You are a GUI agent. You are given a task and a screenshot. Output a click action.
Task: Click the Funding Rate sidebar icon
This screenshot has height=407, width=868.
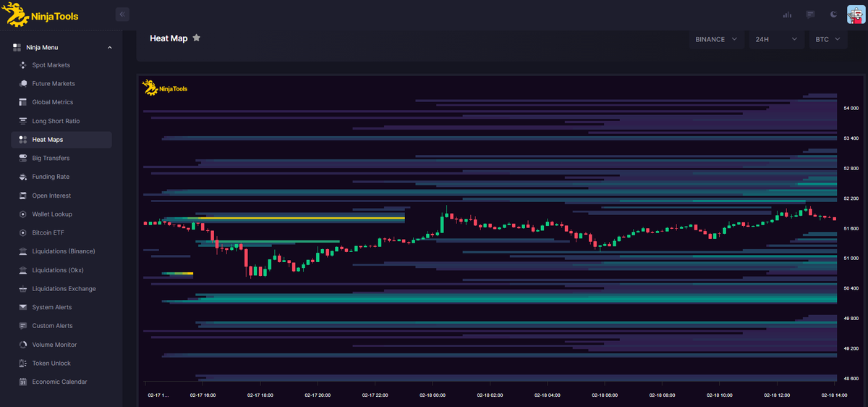23,177
